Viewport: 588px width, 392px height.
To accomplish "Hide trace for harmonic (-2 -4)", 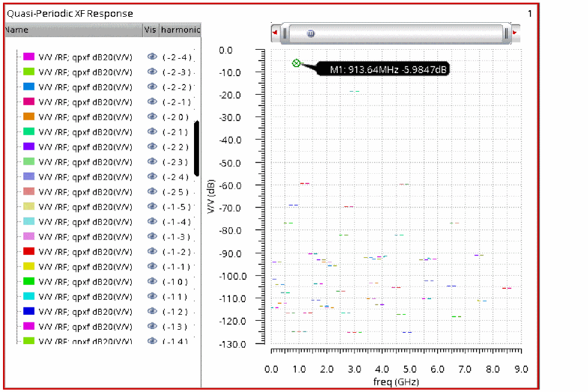I will click(152, 57).
